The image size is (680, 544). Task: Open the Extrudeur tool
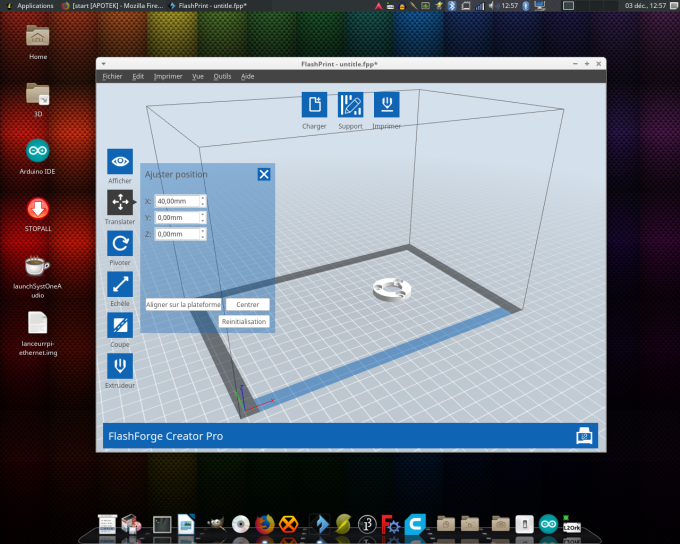click(120, 365)
